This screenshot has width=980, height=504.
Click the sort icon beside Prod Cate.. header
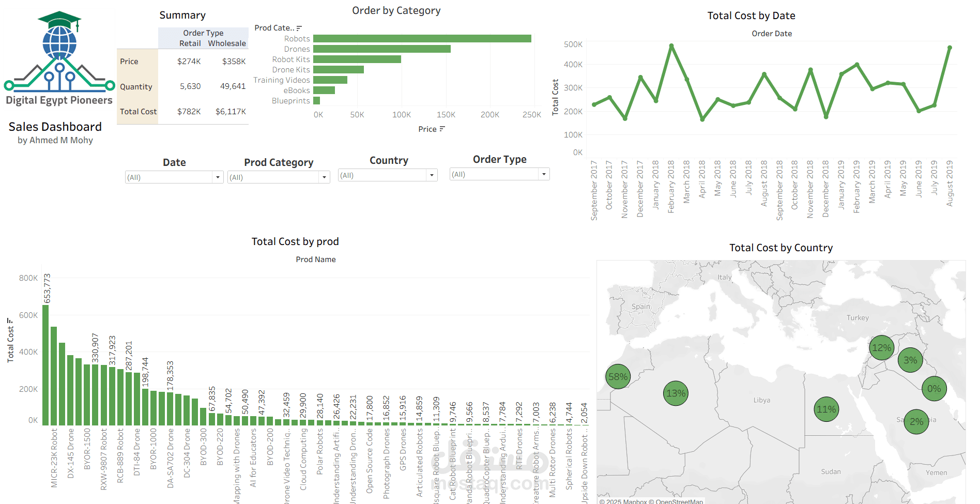[299, 28]
